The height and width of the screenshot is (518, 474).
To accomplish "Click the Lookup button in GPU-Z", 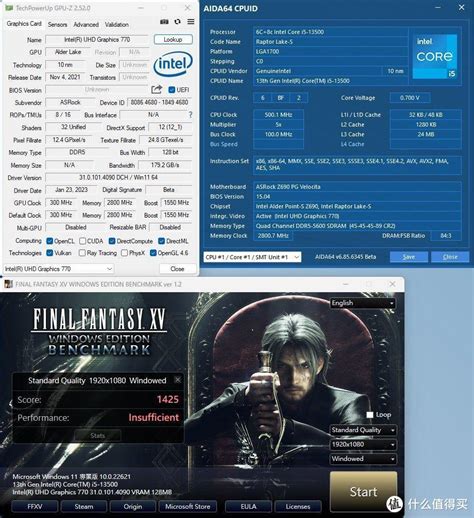I will pyautogui.click(x=173, y=39).
